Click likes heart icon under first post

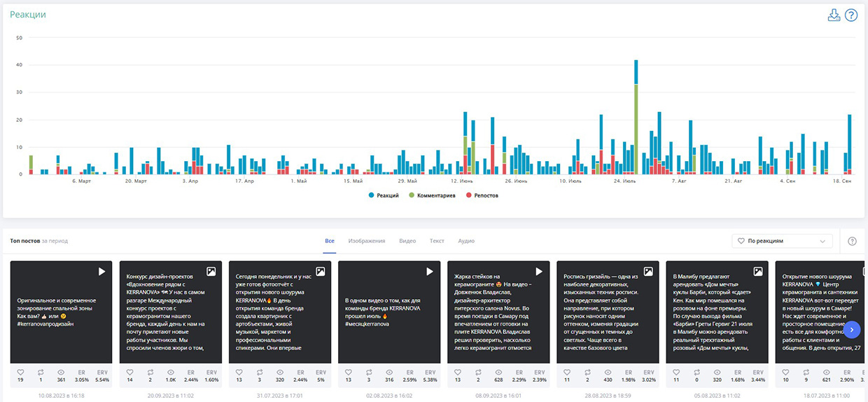click(x=20, y=372)
